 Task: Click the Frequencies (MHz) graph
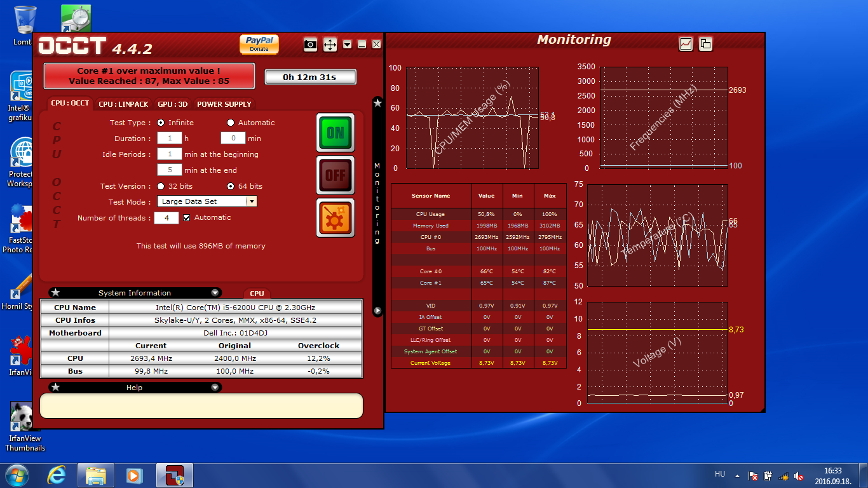[x=664, y=118]
